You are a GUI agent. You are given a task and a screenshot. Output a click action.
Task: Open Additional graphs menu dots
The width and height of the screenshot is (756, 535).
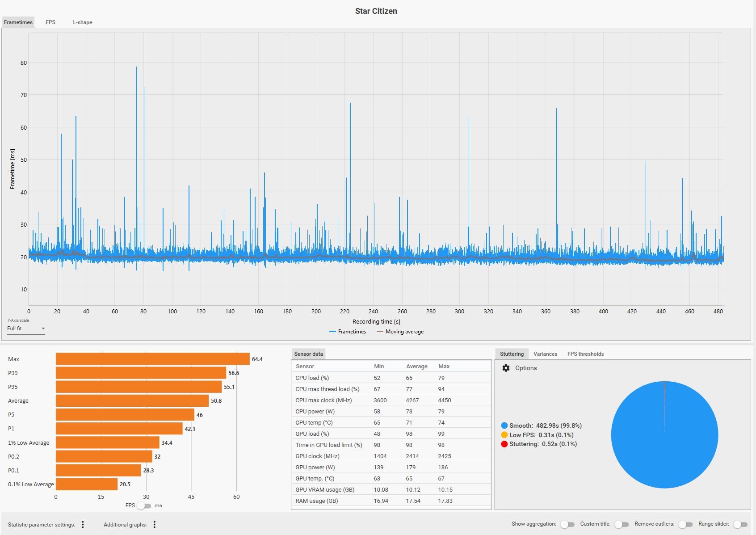tap(155, 524)
